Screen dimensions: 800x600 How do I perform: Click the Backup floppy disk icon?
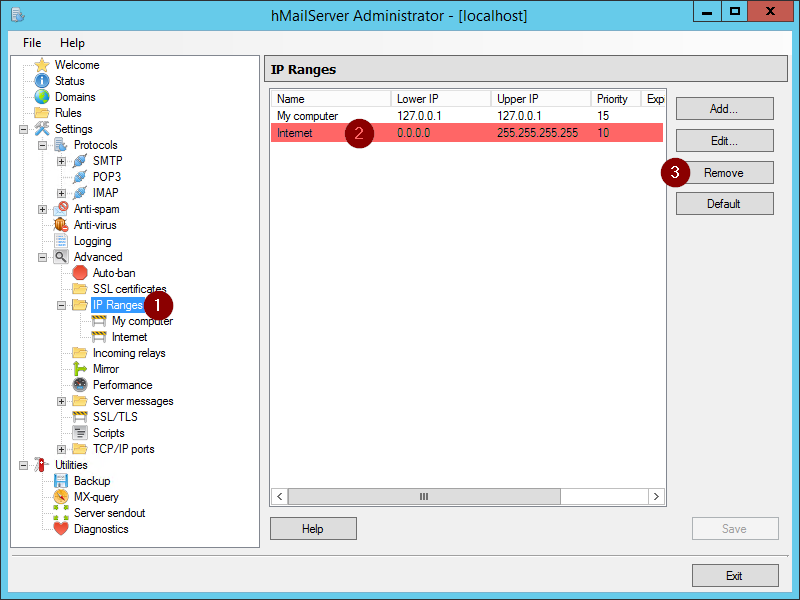61,481
